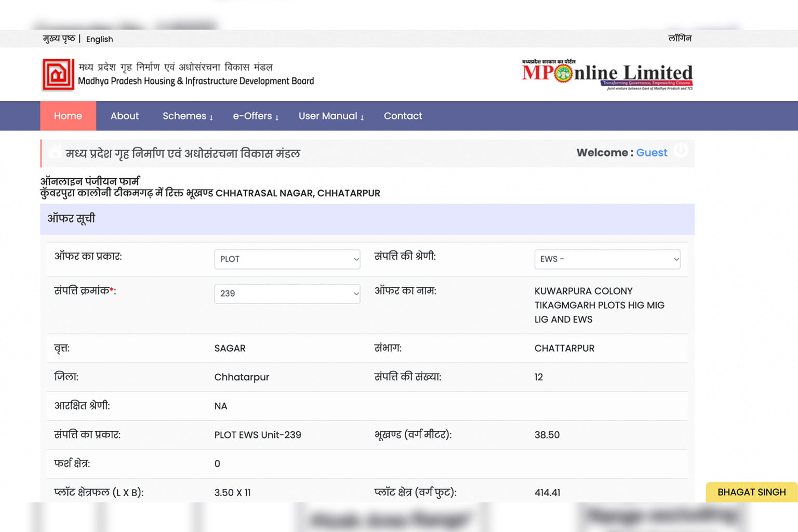Click the property count value 12
This screenshot has height=532, width=798.
539,377
